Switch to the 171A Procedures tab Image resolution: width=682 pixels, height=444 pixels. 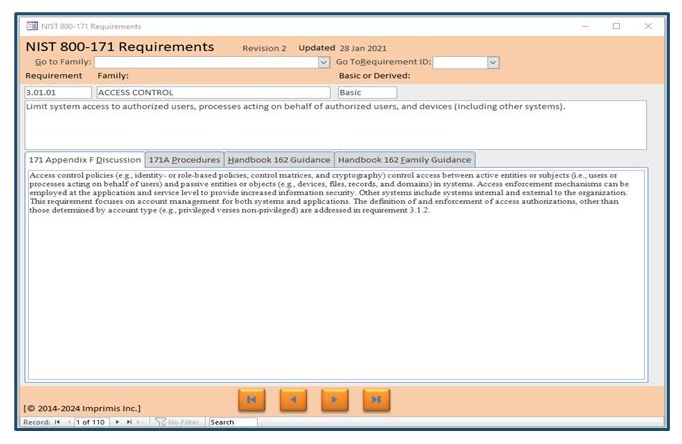tap(184, 160)
